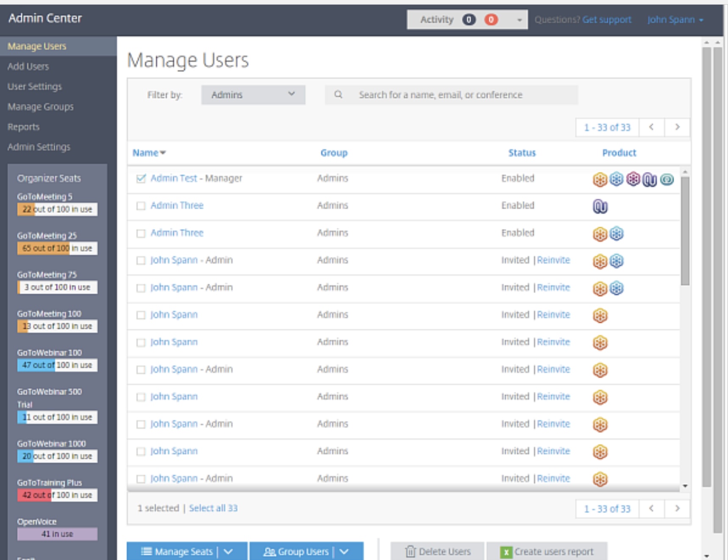Expand the Activity dropdown
This screenshot has width=728, height=560.
pyautogui.click(x=519, y=20)
